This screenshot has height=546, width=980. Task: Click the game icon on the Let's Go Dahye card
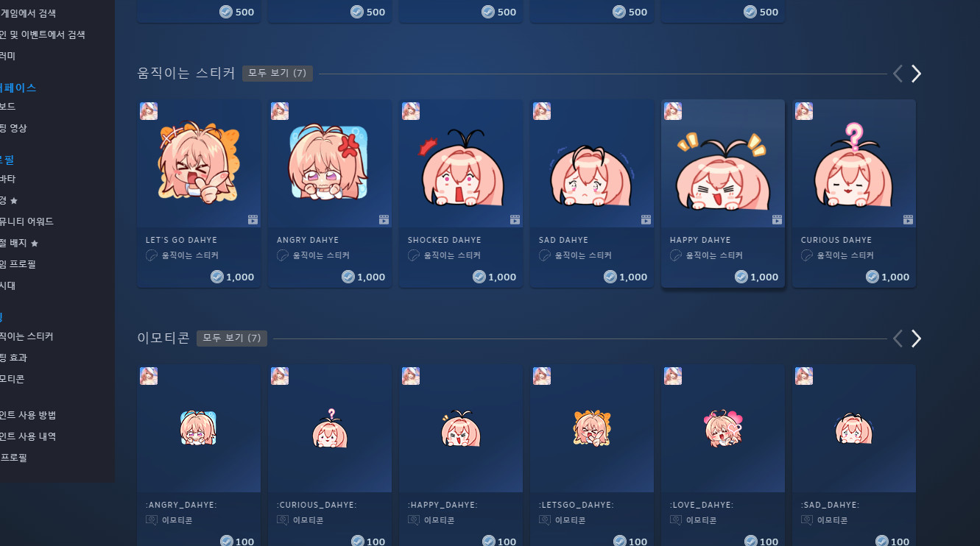pyautogui.click(x=149, y=111)
